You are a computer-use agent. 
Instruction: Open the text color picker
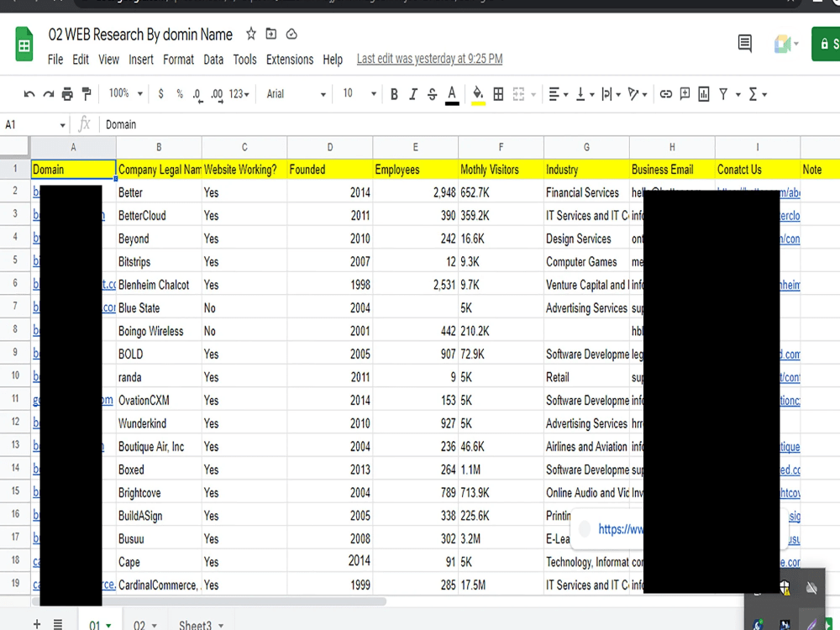(x=452, y=95)
